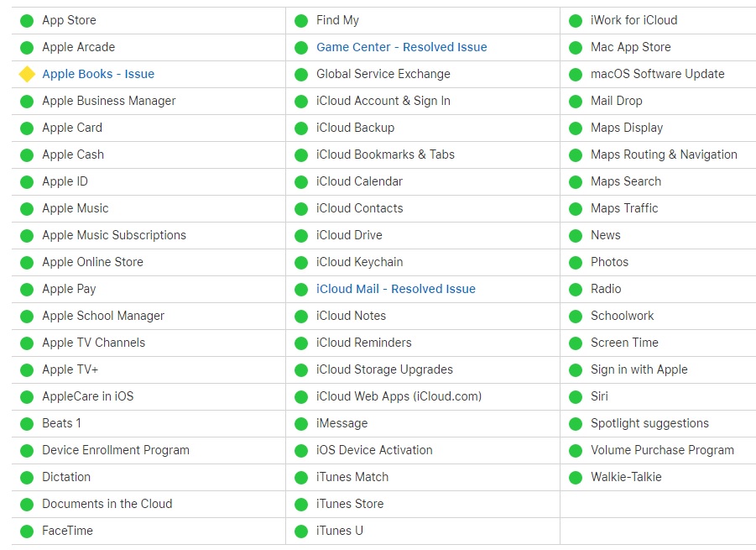Viewport: 756px width, 550px height.
Task: Click the green status dot for iTunes Store
Action: (301, 504)
